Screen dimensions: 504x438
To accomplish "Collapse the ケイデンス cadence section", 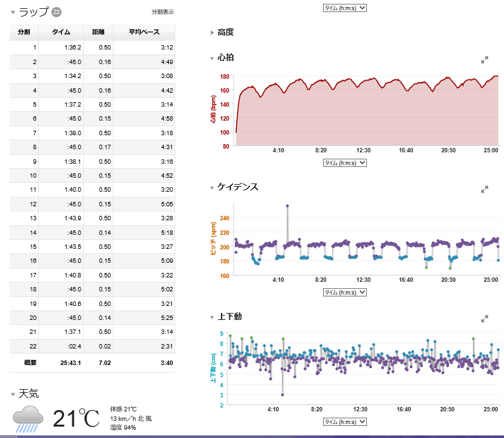I will (213, 188).
